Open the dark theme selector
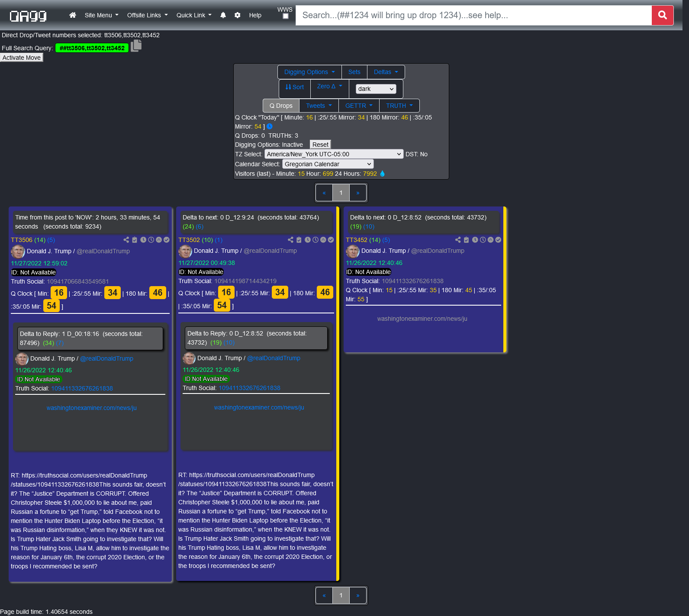 pyautogui.click(x=376, y=89)
